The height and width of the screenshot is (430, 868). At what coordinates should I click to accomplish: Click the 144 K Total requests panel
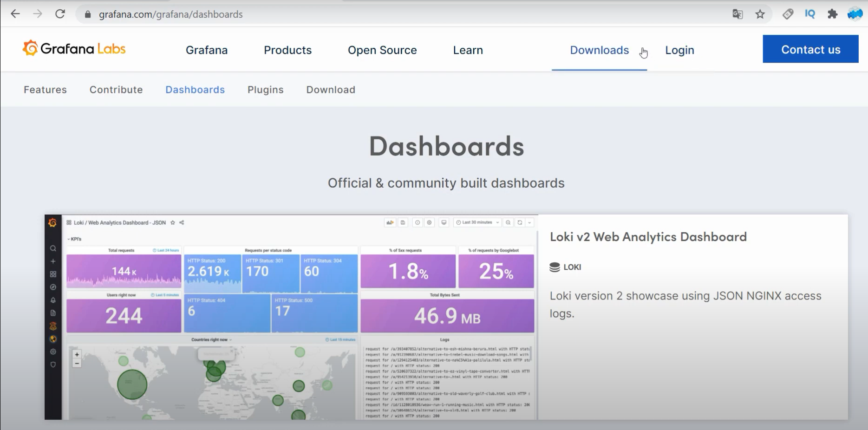(x=124, y=271)
